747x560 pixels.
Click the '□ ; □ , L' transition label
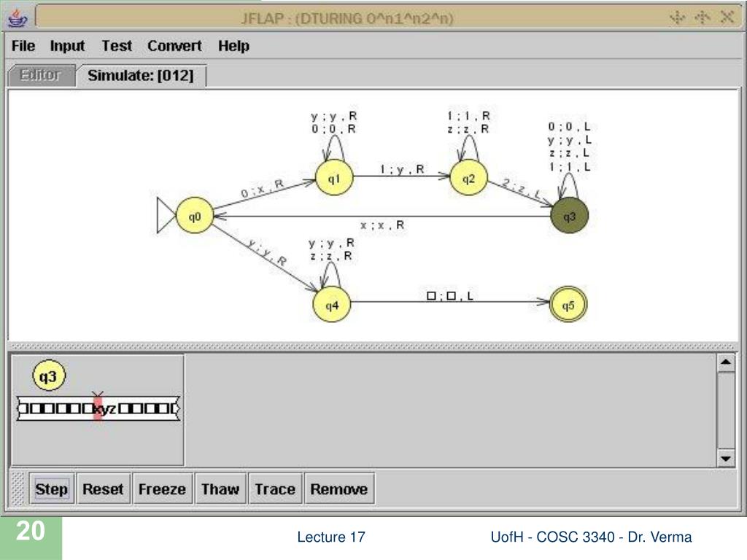449,296
